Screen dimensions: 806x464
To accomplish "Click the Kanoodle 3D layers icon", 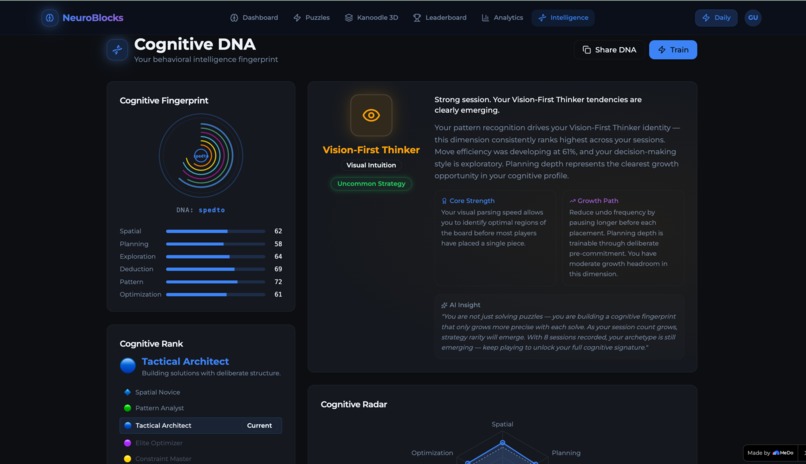I will [x=349, y=17].
